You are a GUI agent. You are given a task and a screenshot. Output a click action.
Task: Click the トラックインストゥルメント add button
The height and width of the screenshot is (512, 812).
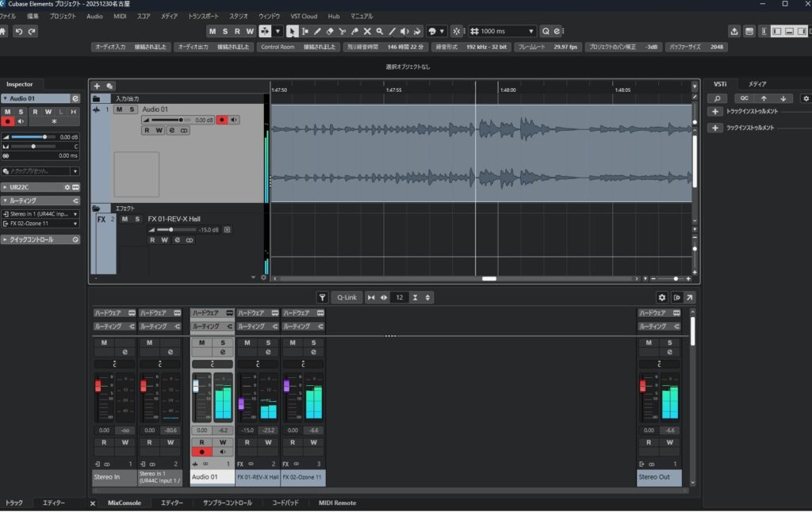pyautogui.click(x=714, y=112)
